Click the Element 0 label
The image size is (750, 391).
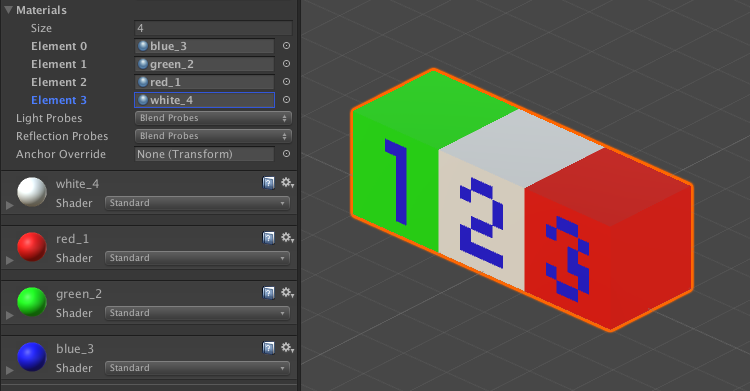[59, 46]
